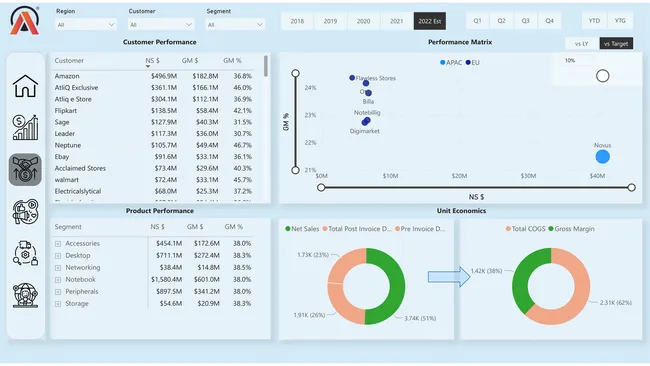Sort customer table by GM $ header
Image resolution: width=650 pixels, height=366 pixels.
tap(190, 61)
